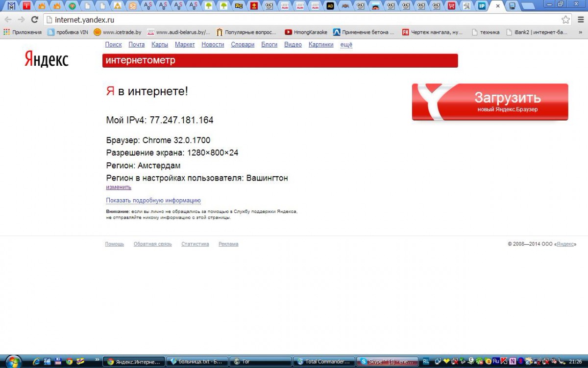The height and width of the screenshot is (368, 588).
Task: Open the Chrome menu hamburger icon
Action: pyautogui.click(x=580, y=20)
